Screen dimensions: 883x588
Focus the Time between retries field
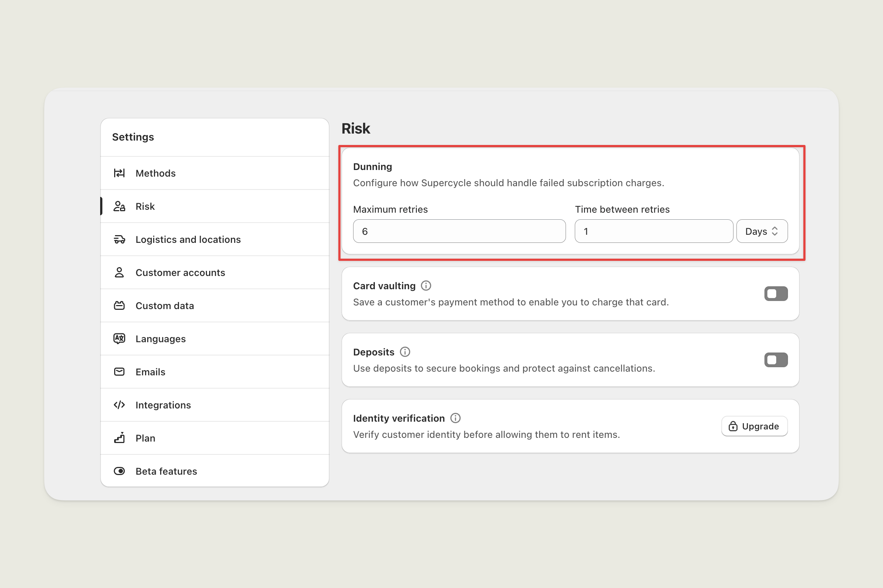[653, 231]
